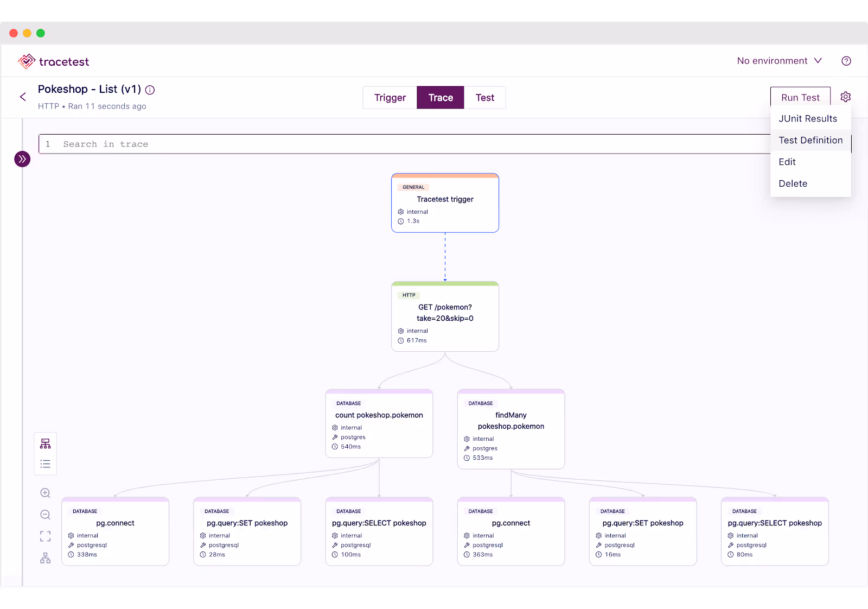Open the No environment dropdown
The height and width of the screenshot is (609, 868).
(779, 61)
